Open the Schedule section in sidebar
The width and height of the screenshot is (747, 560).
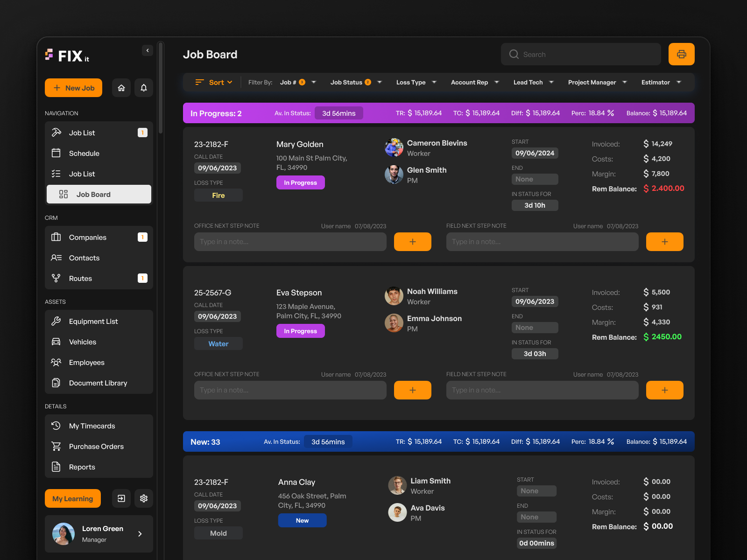84,153
